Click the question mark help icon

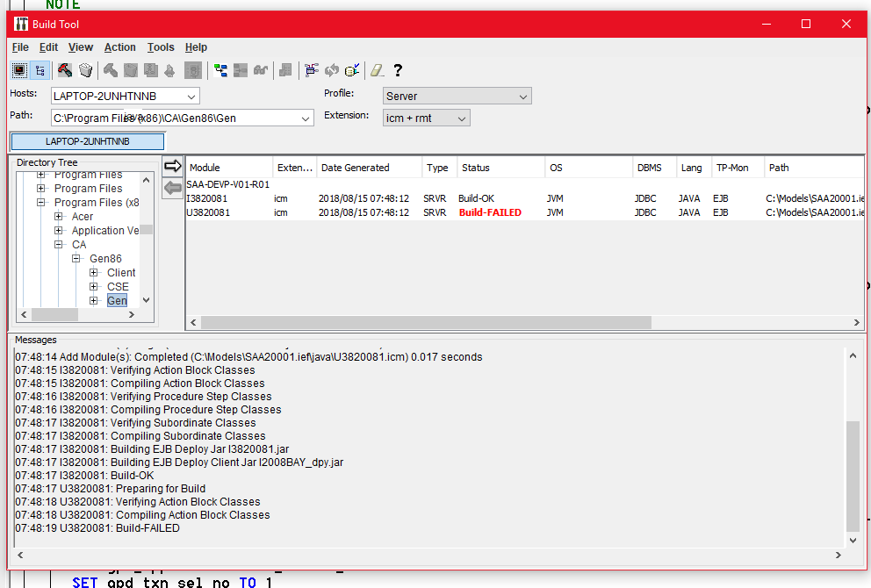pyautogui.click(x=398, y=70)
